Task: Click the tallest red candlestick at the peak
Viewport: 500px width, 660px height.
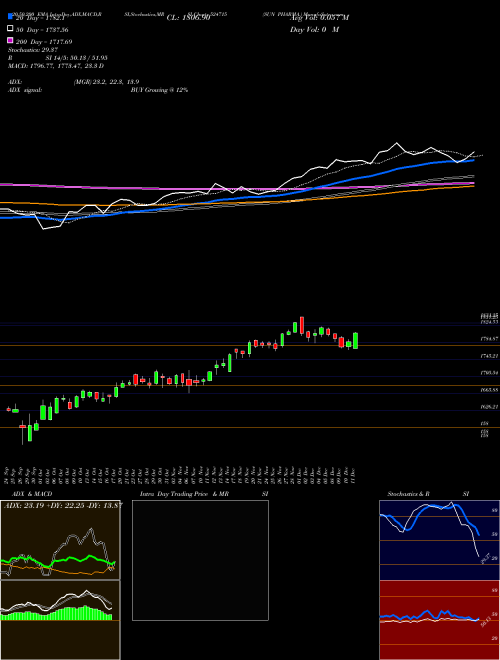Action: tap(302, 325)
